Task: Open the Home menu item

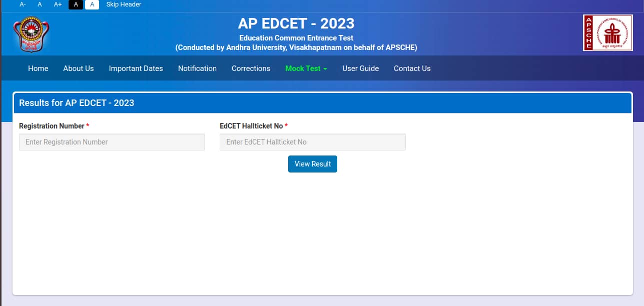Action: coord(38,68)
